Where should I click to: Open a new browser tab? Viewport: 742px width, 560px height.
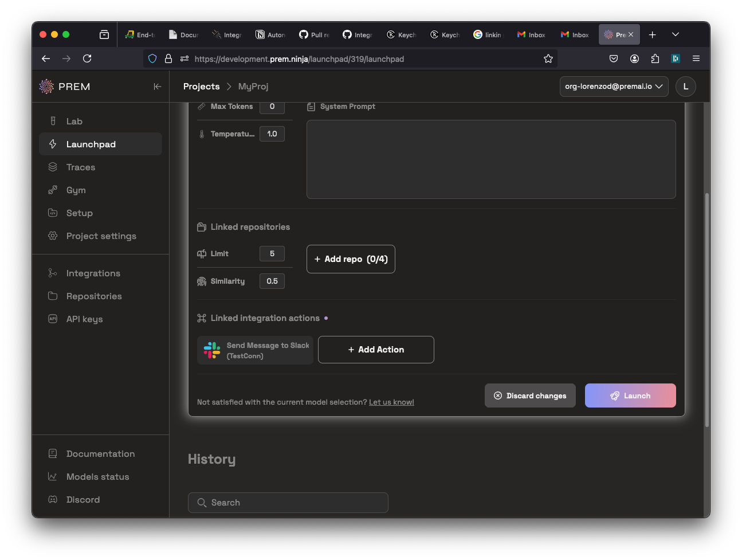[x=652, y=34]
